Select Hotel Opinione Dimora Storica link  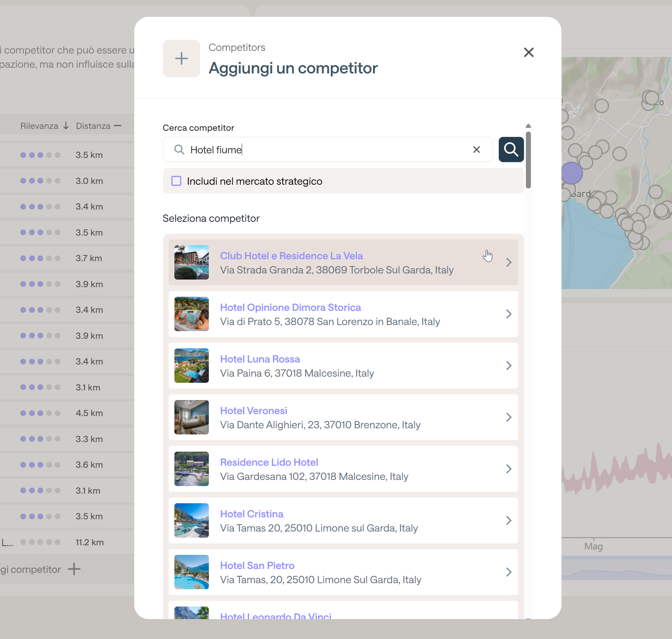click(290, 307)
